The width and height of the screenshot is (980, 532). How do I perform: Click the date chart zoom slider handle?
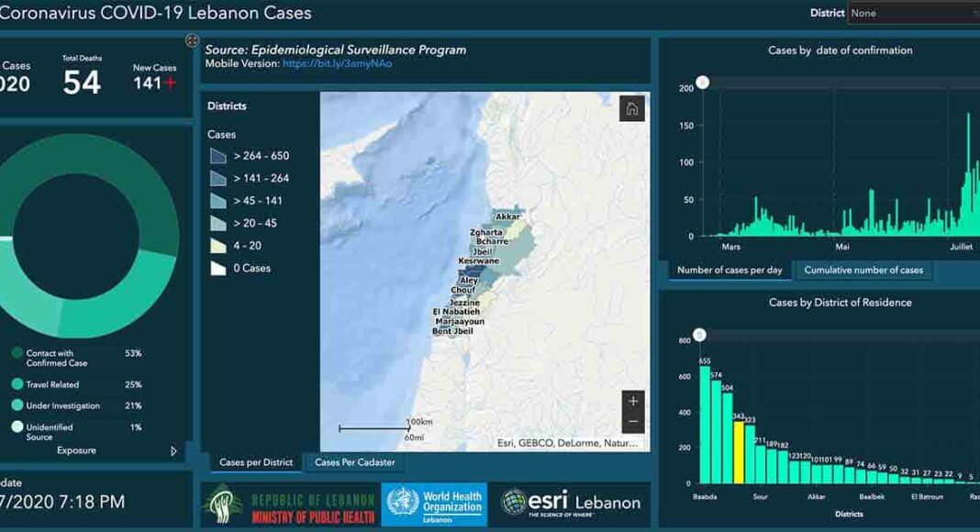703,83
